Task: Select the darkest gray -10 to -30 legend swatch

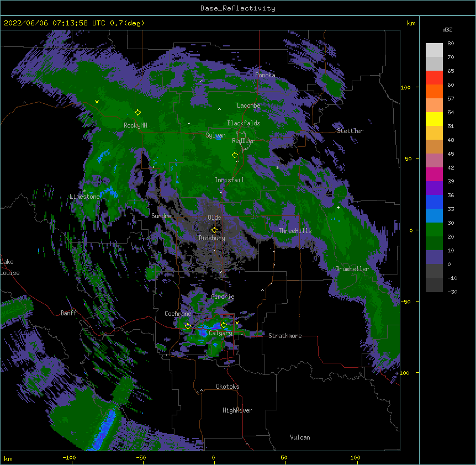Action: click(x=434, y=285)
